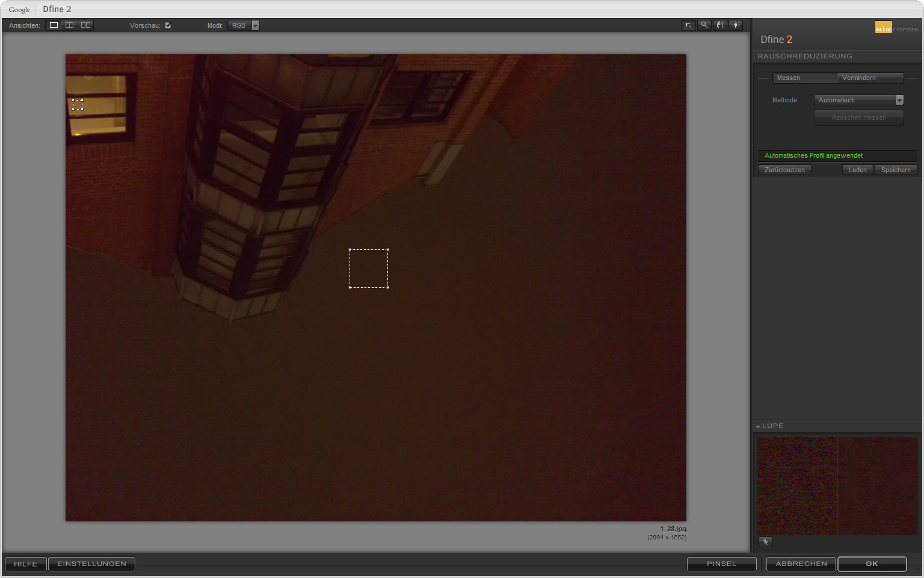
Task: Toggle the Vorschau preview checkbox
Action: tap(168, 25)
